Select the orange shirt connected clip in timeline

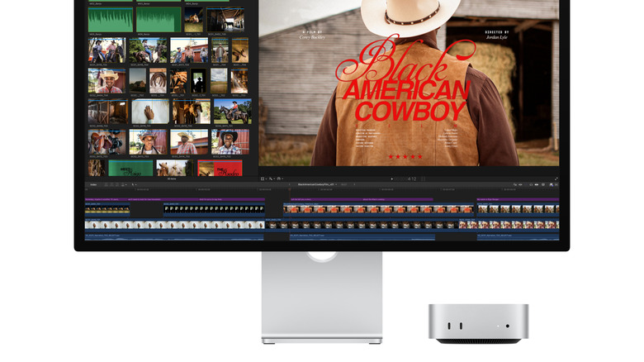(x=378, y=209)
